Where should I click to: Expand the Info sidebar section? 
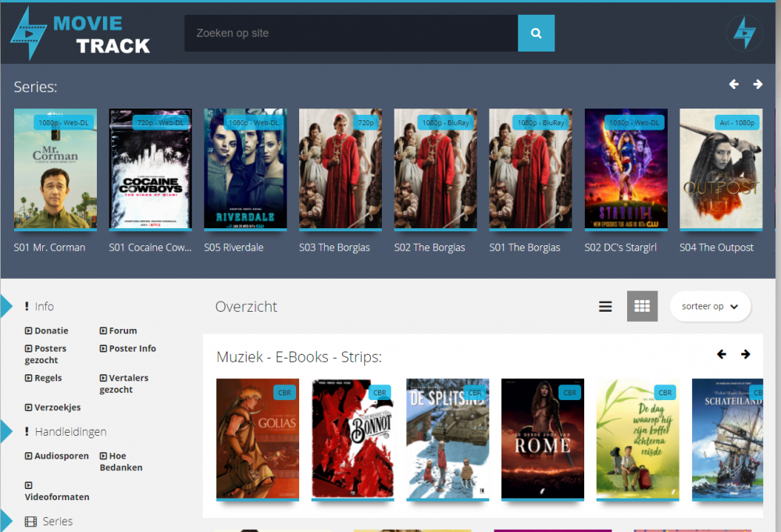(x=44, y=306)
